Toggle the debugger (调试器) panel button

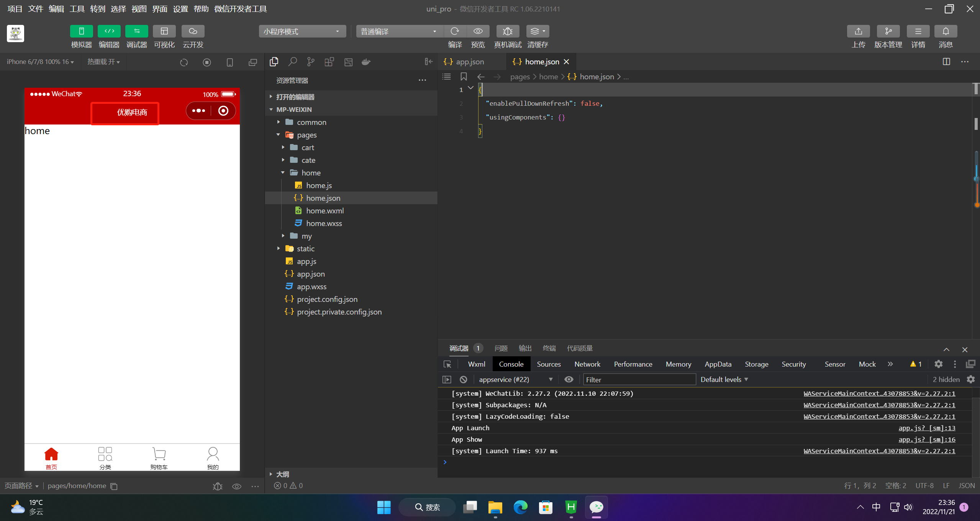coord(137,31)
